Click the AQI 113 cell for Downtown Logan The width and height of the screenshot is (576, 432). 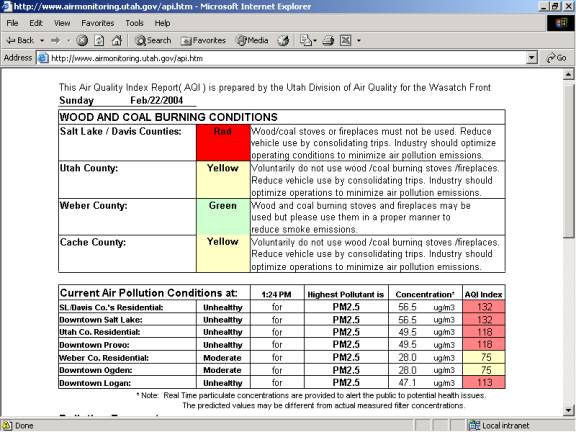[484, 382]
